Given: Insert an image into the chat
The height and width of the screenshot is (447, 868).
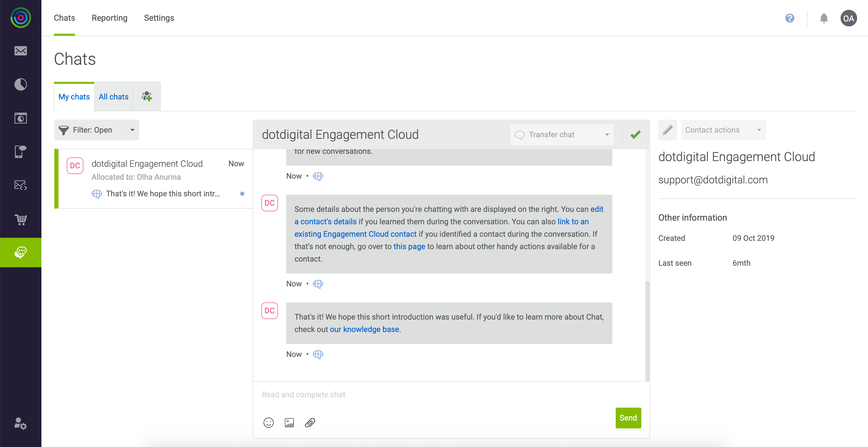Looking at the screenshot, I should [289, 423].
